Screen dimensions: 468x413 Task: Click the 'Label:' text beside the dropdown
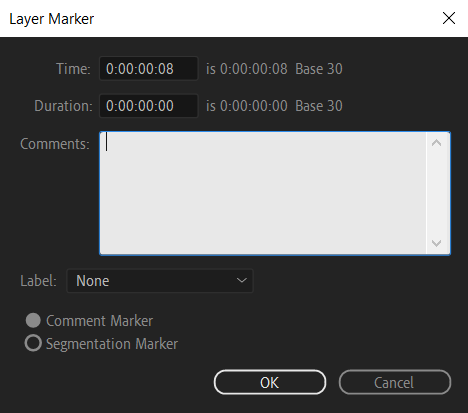(38, 281)
